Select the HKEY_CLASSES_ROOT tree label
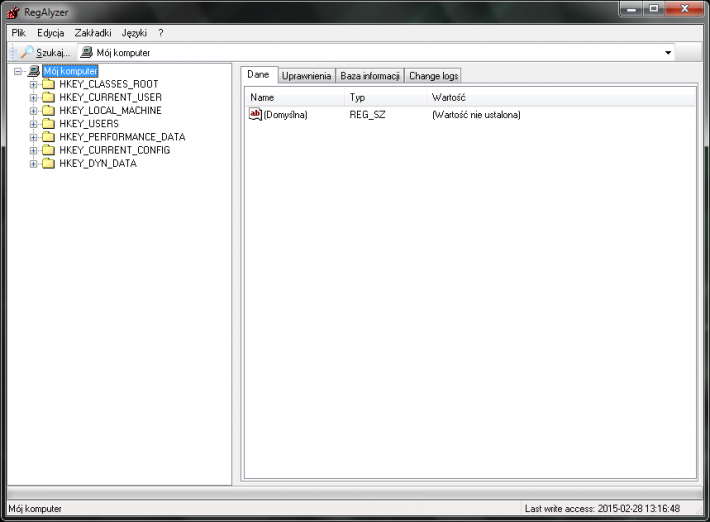Viewport: 710px width, 522px height. click(x=109, y=84)
